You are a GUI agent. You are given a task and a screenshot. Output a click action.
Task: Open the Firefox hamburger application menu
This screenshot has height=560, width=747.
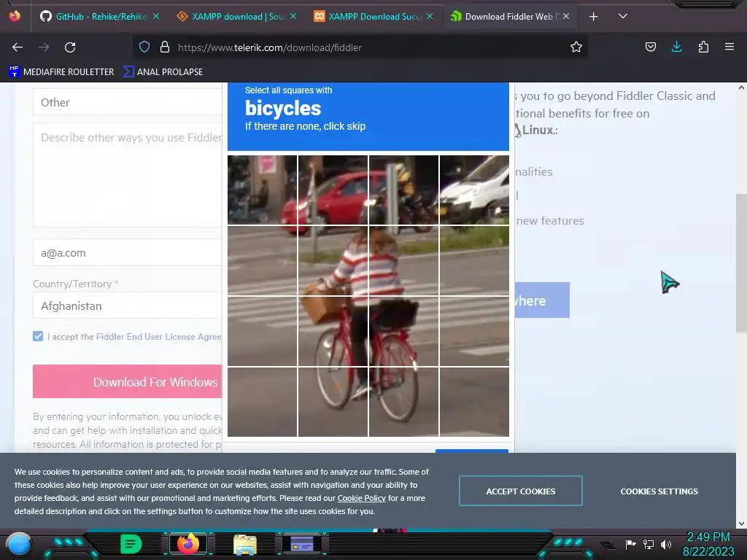729,47
